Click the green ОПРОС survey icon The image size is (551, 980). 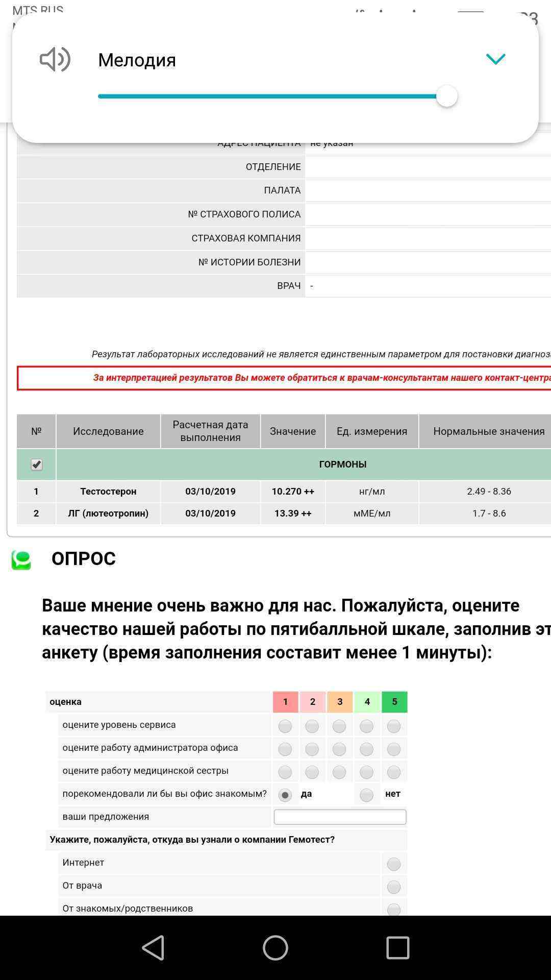pos(21,560)
